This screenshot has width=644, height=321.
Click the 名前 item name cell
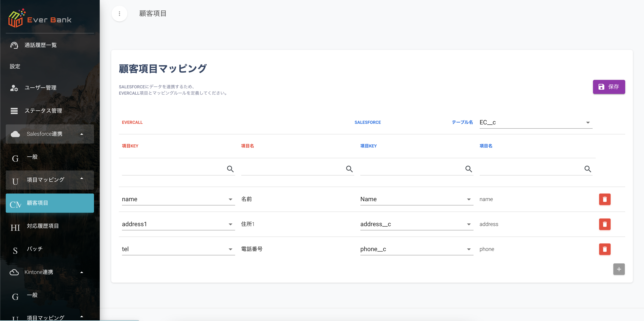pos(246,199)
